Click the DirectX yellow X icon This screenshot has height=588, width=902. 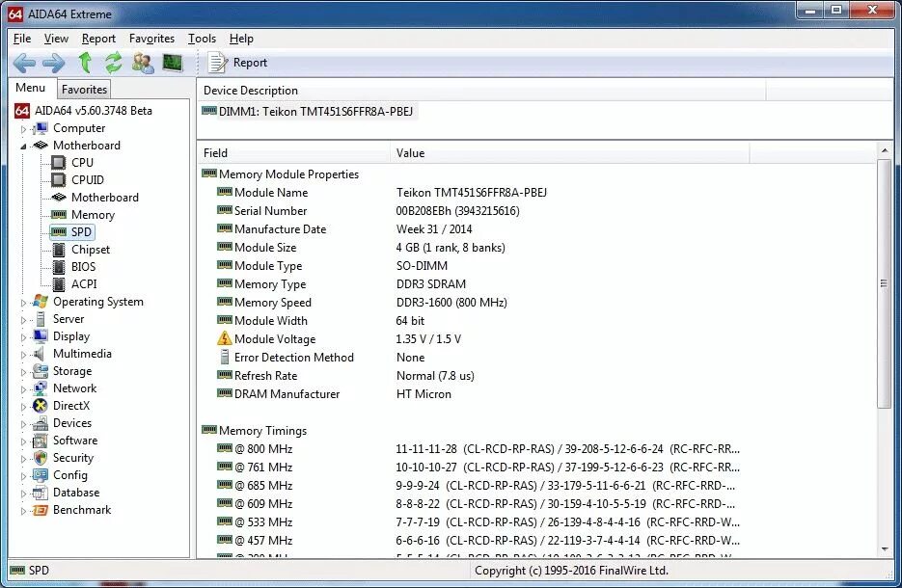pyautogui.click(x=41, y=406)
